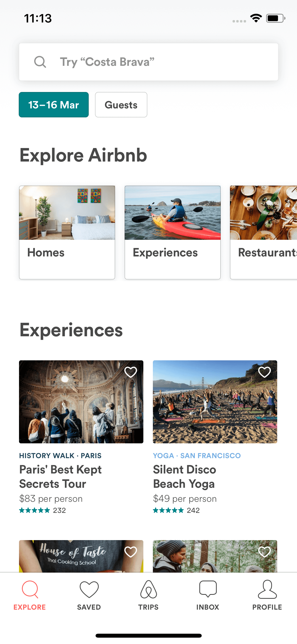Select the Restaurants category card
297x644 pixels.
click(x=263, y=232)
